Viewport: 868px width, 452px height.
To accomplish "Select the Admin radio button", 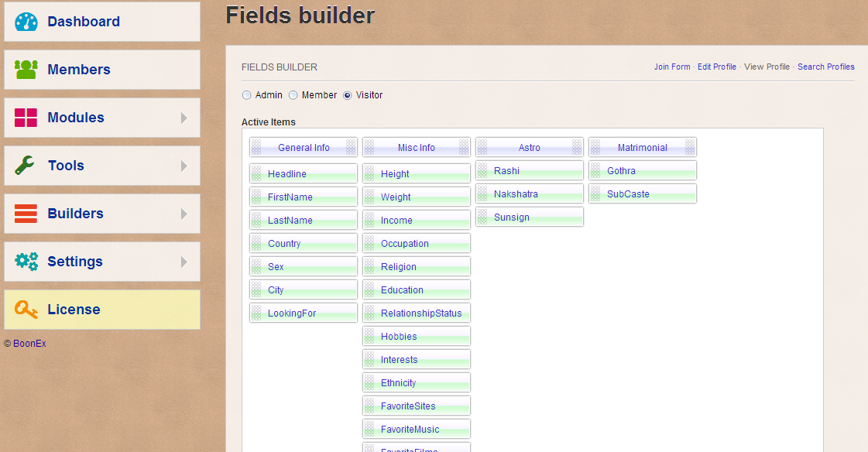I will 247,95.
